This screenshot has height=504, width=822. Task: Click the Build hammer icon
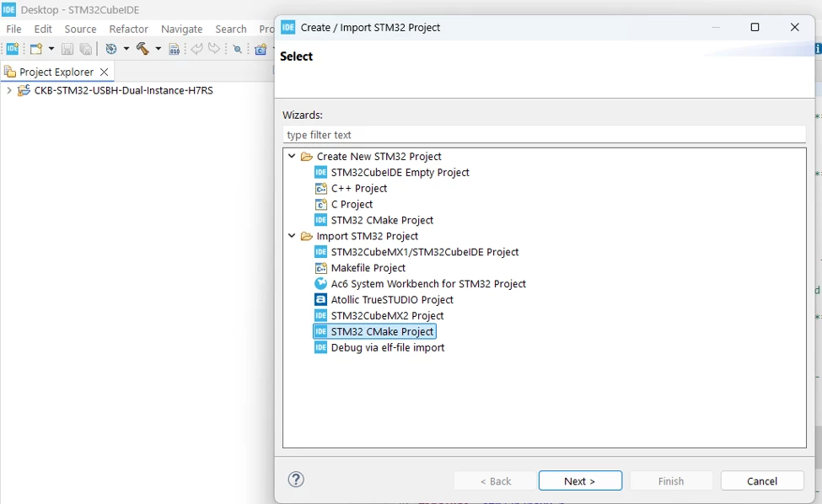click(x=142, y=49)
